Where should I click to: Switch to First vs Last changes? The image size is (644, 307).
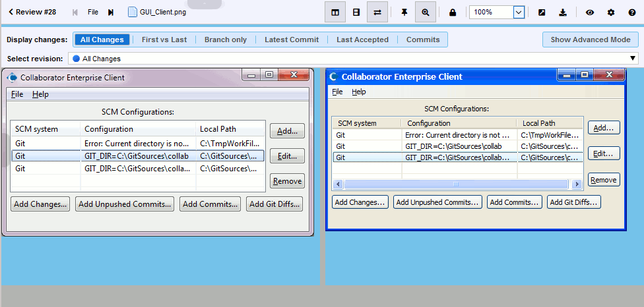pyautogui.click(x=164, y=40)
